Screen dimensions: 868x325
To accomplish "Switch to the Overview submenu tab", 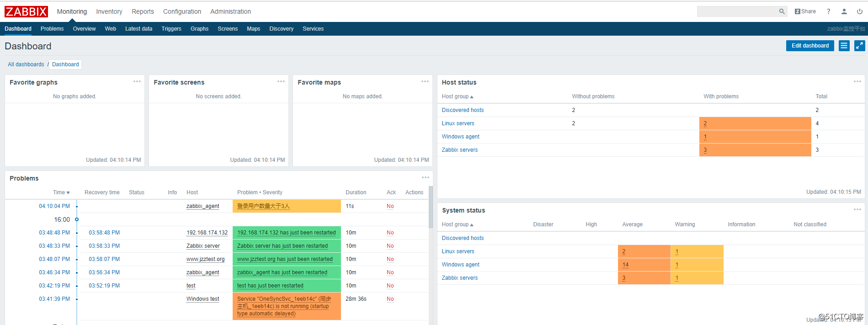I will (x=84, y=29).
